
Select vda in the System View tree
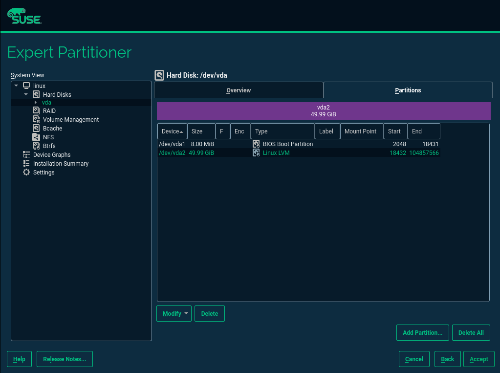pyautogui.click(x=47, y=103)
